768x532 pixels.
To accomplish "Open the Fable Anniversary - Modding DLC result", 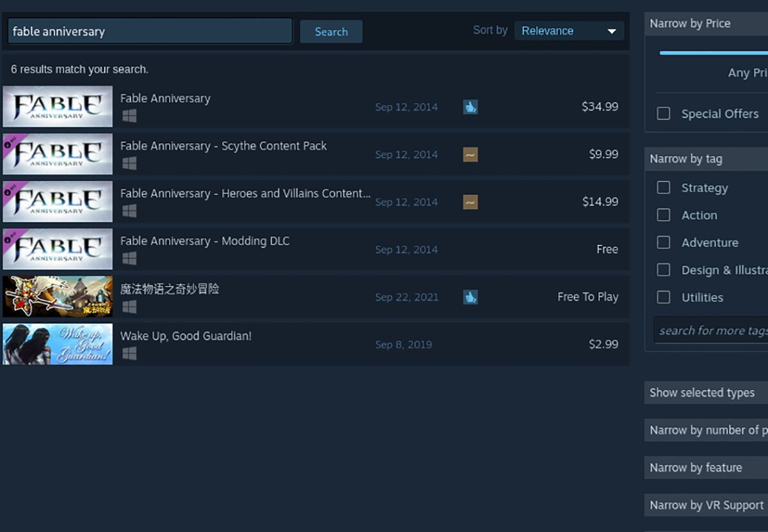I will [x=316, y=249].
